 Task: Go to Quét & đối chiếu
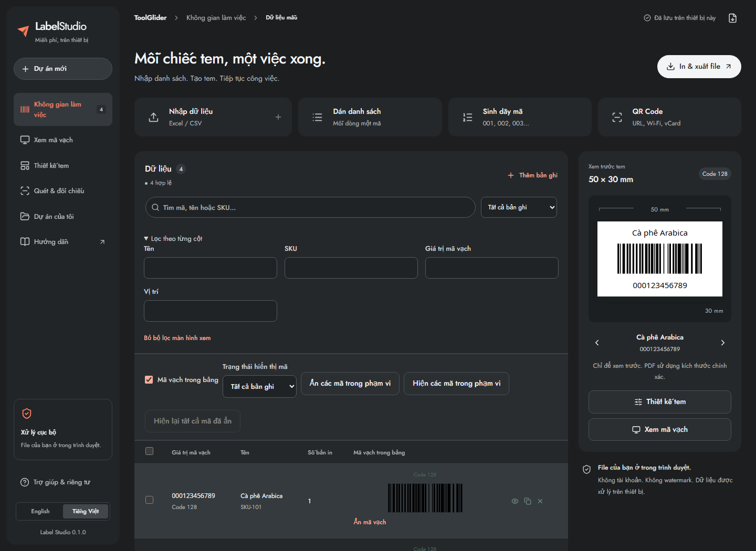coord(63,191)
